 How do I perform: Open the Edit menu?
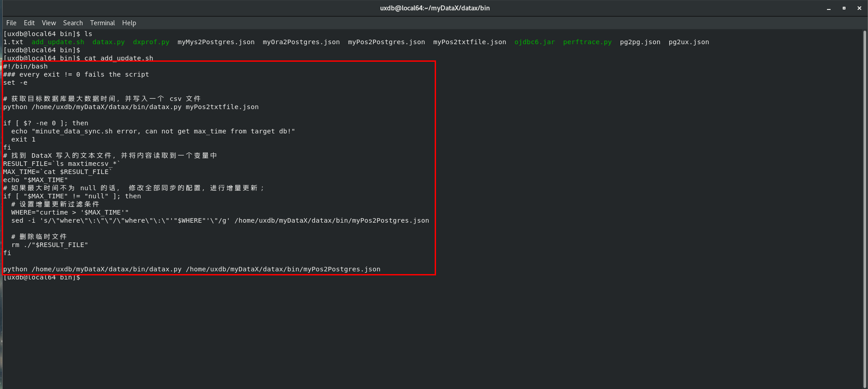click(x=29, y=23)
